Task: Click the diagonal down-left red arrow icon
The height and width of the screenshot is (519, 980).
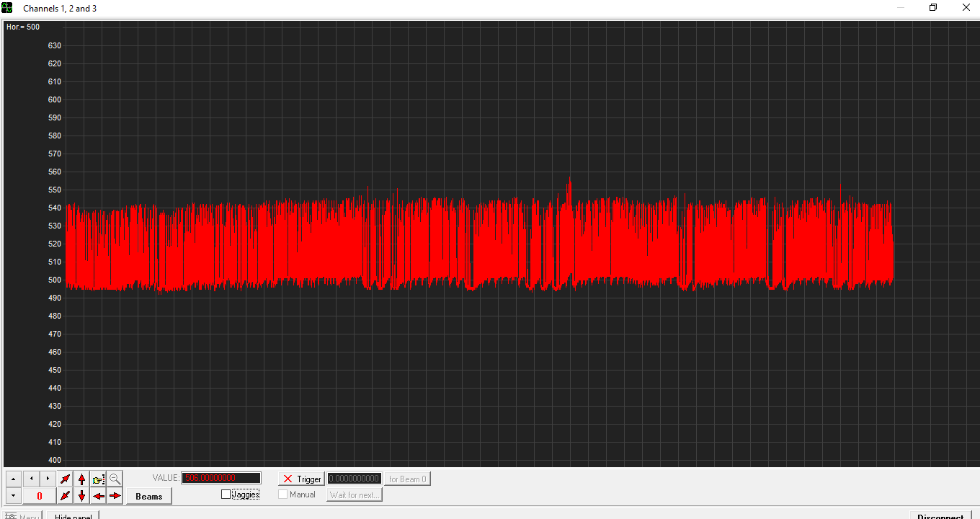Action: tap(66, 496)
